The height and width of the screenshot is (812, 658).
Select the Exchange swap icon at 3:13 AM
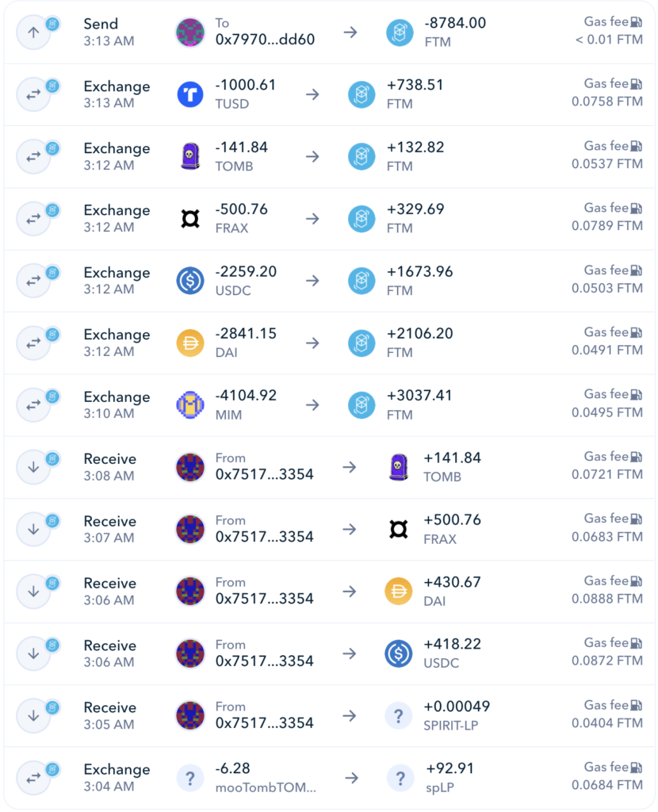34,94
